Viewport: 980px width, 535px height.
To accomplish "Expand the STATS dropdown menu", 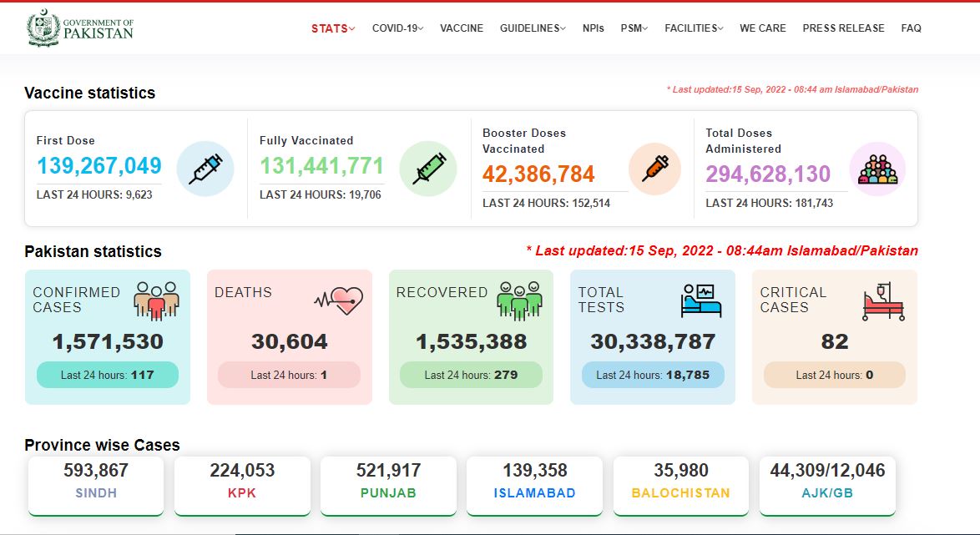I will coord(333,28).
